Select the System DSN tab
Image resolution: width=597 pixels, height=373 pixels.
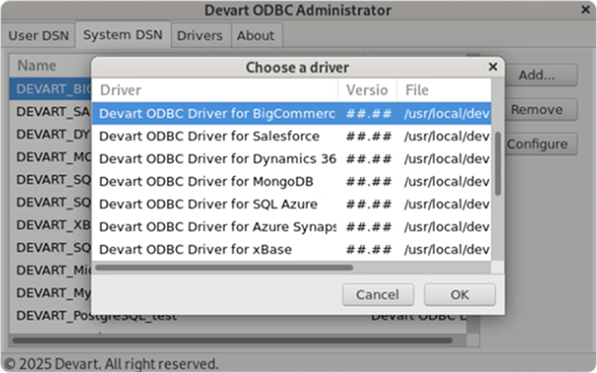click(x=123, y=35)
